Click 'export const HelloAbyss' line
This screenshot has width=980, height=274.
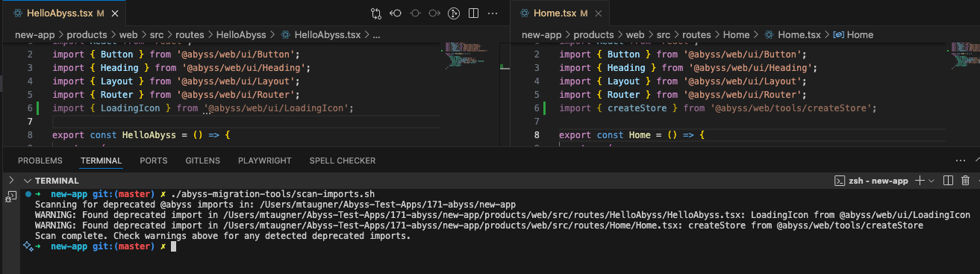142,135
